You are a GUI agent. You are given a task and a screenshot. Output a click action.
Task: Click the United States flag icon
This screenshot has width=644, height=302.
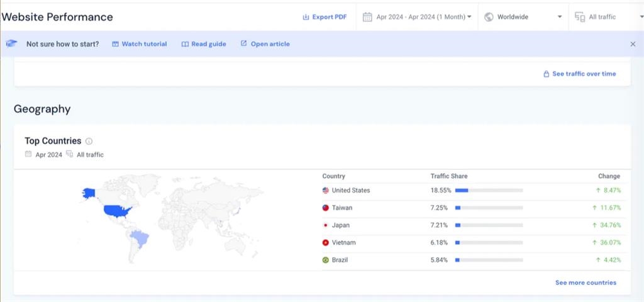click(326, 191)
